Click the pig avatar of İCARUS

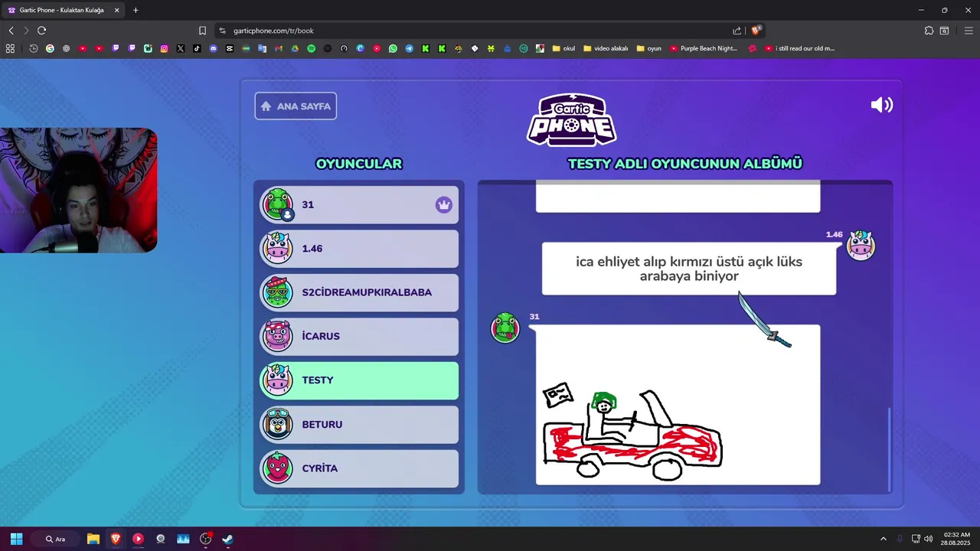click(x=277, y=336)
